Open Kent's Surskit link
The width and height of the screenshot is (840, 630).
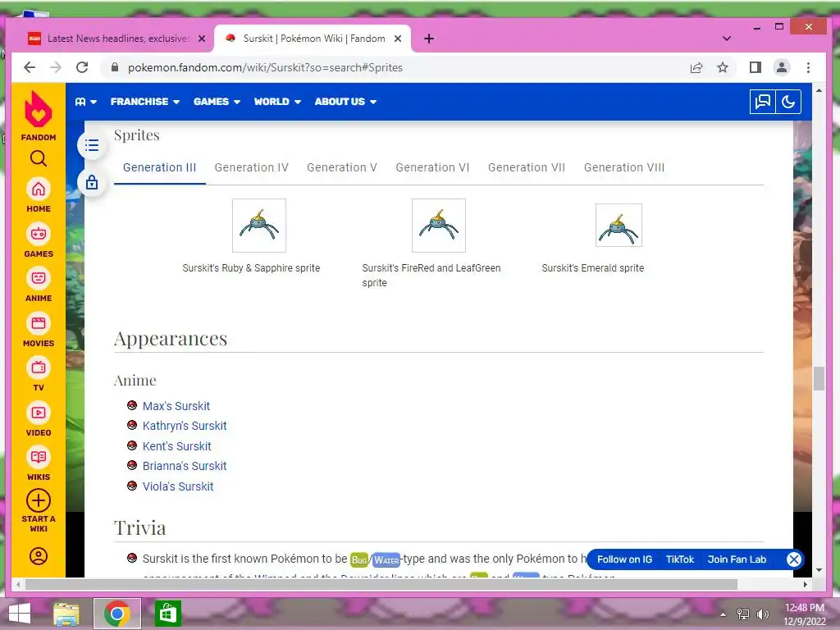(x=177, y=446)
